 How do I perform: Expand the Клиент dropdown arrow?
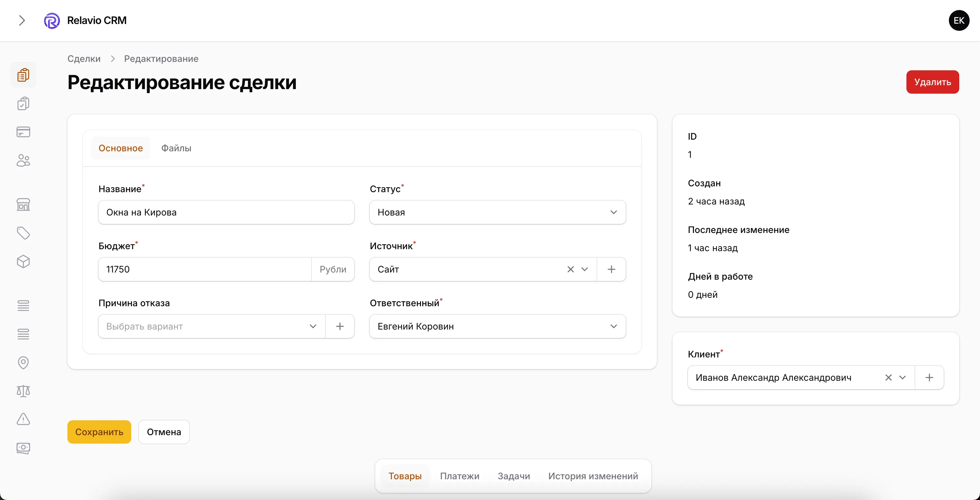tap(903, 378)
